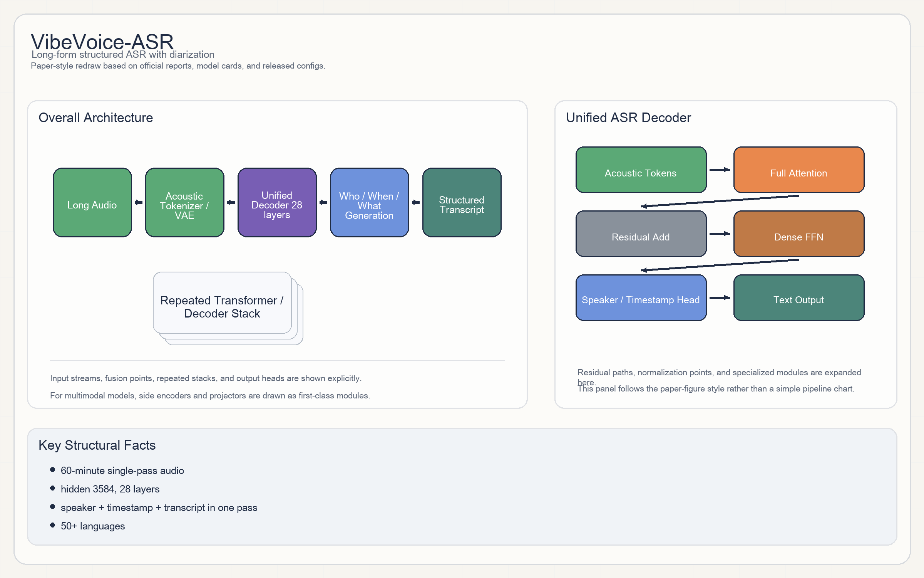924x578 pixels.
Task: Click the arrow between Acoustic Tokens and Full Attention
Action: coord(720,170)
